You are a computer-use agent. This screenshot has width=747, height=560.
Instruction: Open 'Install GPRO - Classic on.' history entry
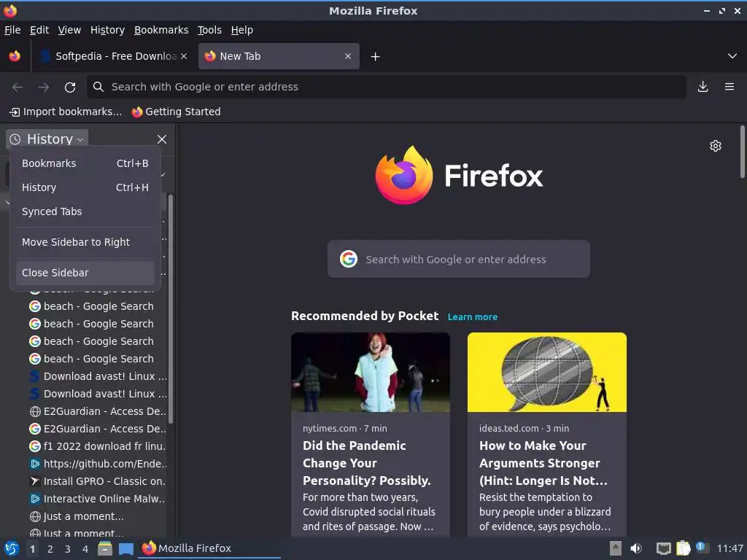coord(98,481)
